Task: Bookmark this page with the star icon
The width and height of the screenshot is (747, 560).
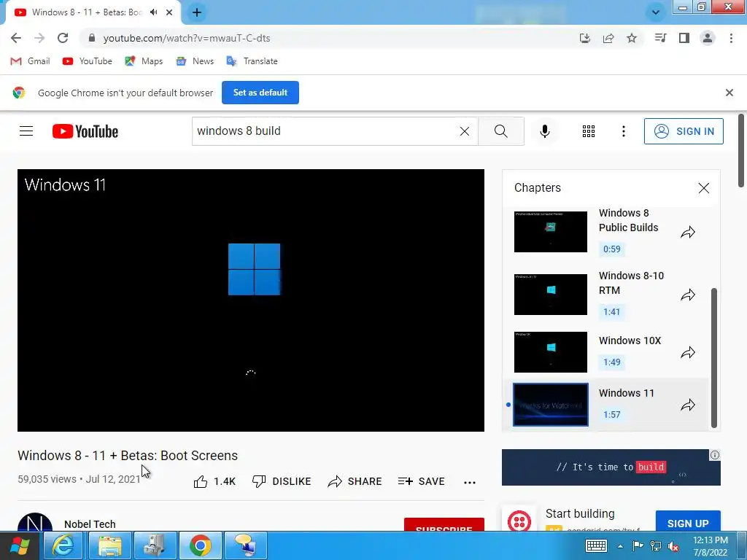Action: tap(632, 38)
